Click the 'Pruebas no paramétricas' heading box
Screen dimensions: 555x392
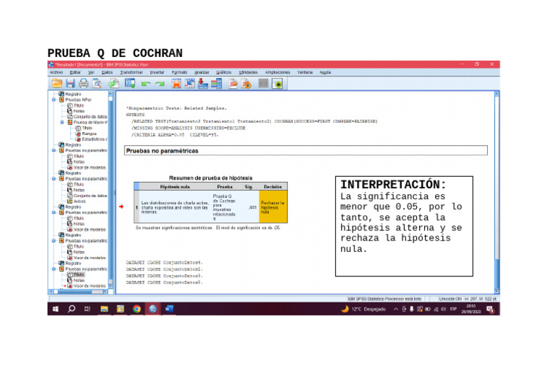pyautogui.click(x=306, y=151)
